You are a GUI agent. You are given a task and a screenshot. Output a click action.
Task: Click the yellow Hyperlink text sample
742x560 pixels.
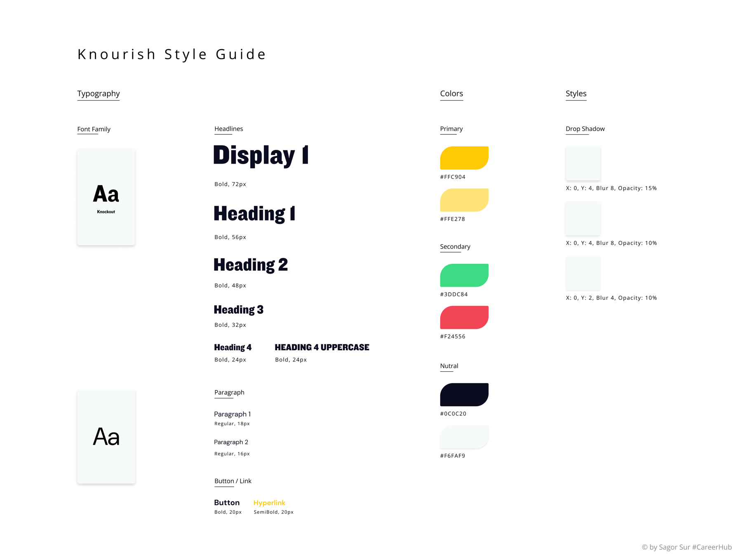tap(269, 503)
